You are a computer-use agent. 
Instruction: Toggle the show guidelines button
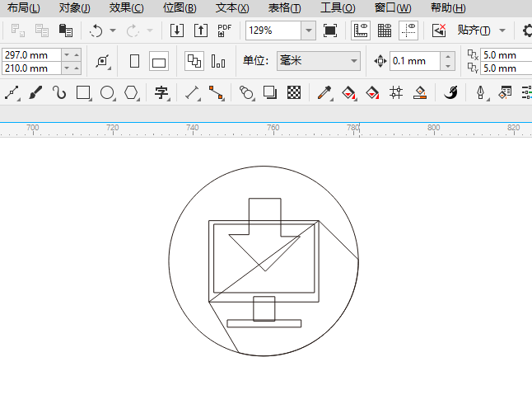pyautogui.click(x=408, y=31)
